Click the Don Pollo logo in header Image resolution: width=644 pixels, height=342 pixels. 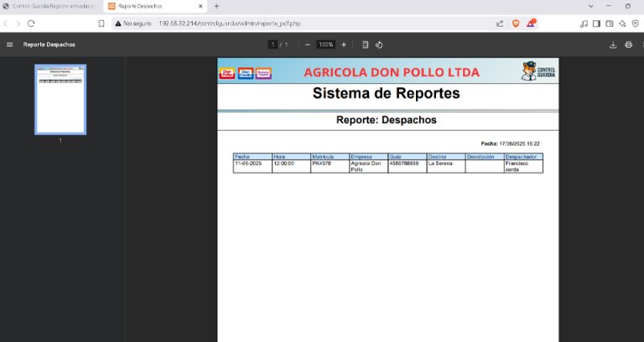[227, 74]
